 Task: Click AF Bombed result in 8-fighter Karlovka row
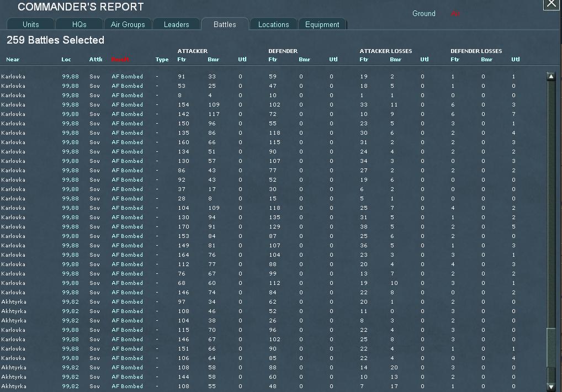(127, 96)
